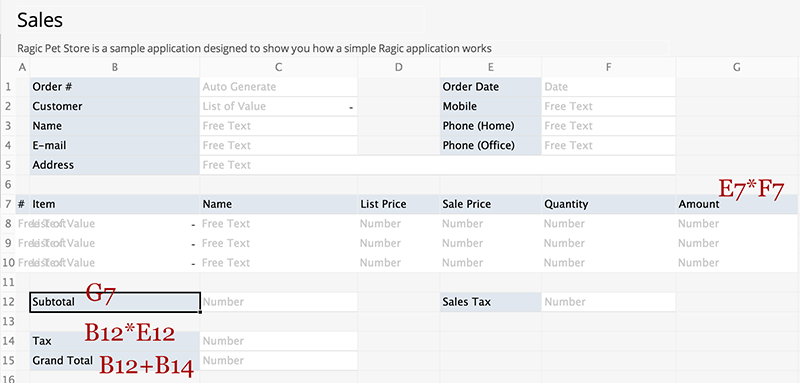Select column F header
Image resolution: width=800 pixels, height=383 pixels.
click(608, 67)
